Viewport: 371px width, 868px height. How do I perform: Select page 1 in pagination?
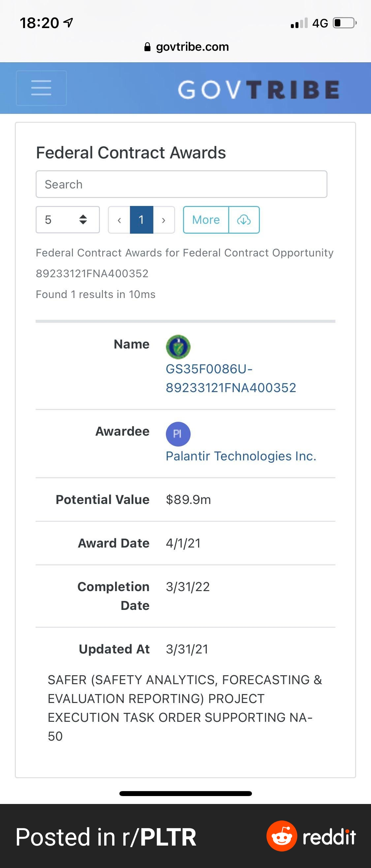click(141, 220)
